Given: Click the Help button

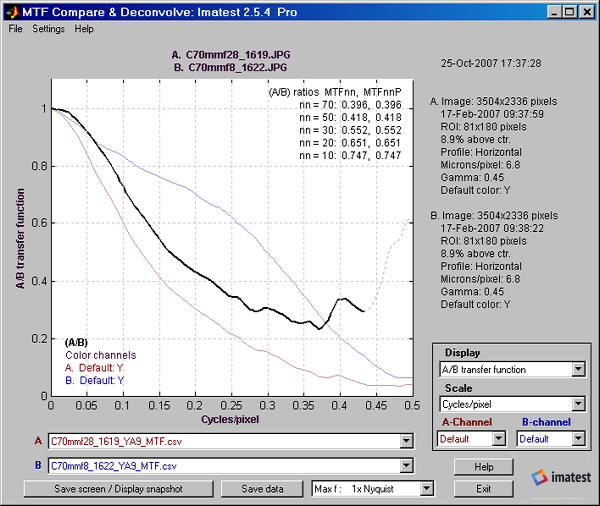Looking at the screenshot, I should tap(484, 467).
